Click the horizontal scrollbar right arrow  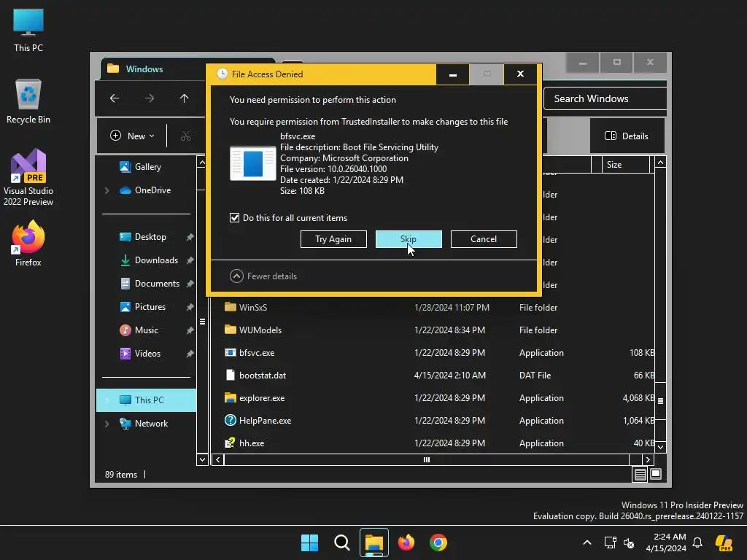coord(648,459)
